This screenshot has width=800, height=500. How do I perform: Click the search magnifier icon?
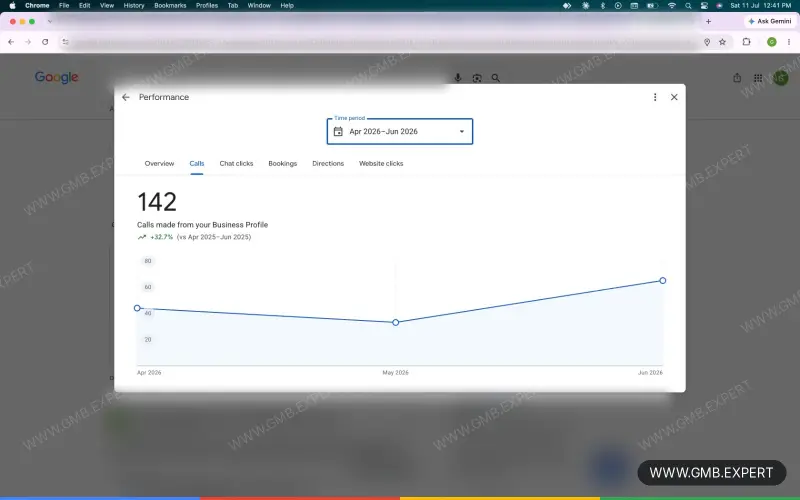click(495, 78)
